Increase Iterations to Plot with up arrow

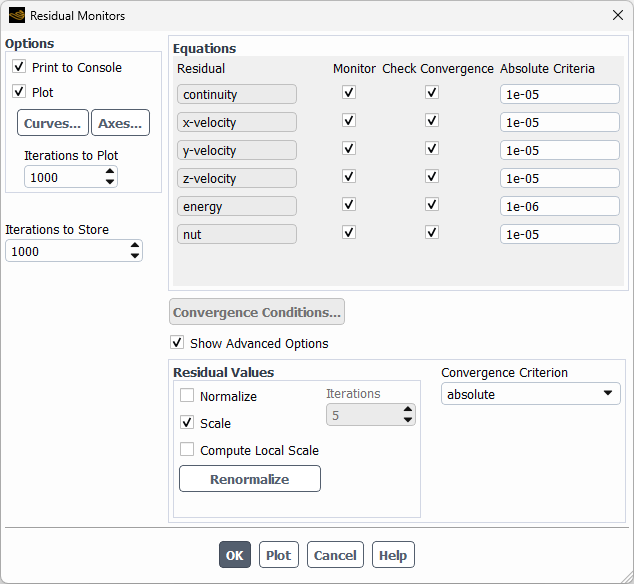(x=110, y=172)
